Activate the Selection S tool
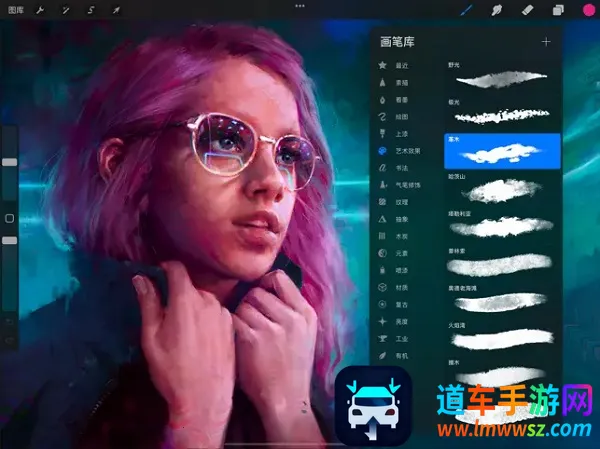Viewport: 600px width, 449px height. point(91,10)
